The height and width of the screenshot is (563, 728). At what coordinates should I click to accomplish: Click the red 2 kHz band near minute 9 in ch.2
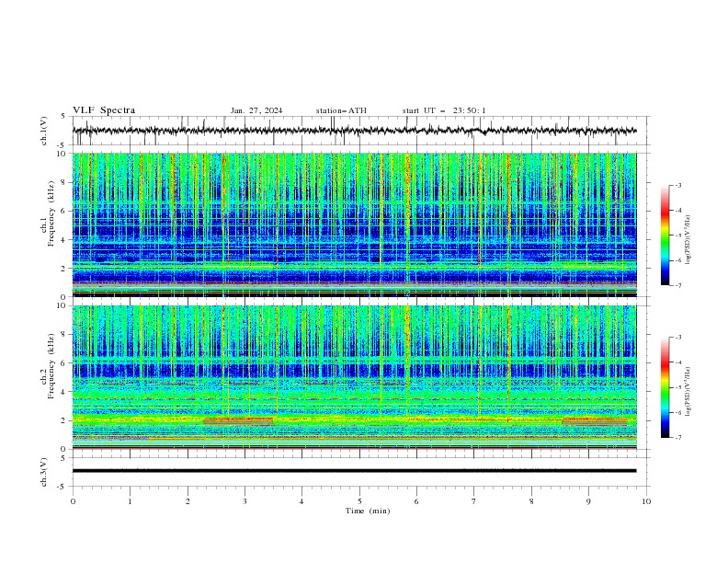tap(595, 420)
